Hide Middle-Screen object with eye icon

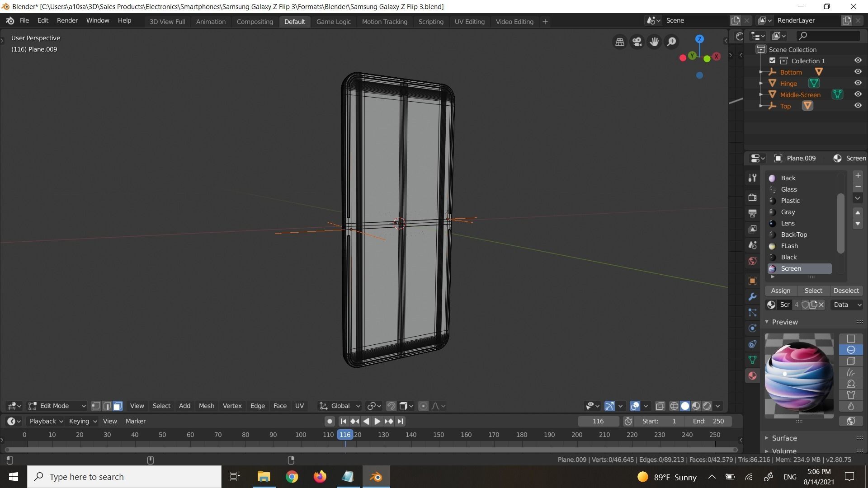pos(858,94)
